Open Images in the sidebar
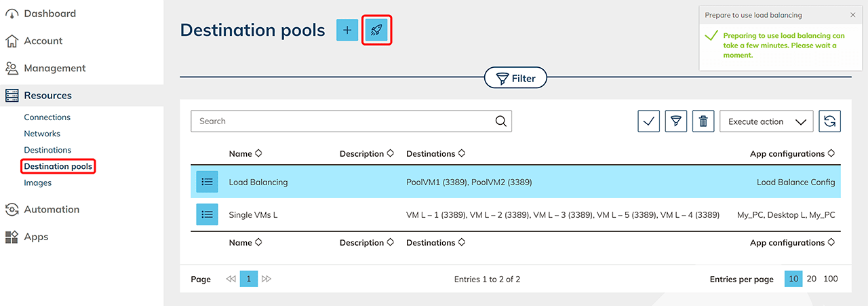This screenshot has height=306, width=868. [x=37, y=183]
